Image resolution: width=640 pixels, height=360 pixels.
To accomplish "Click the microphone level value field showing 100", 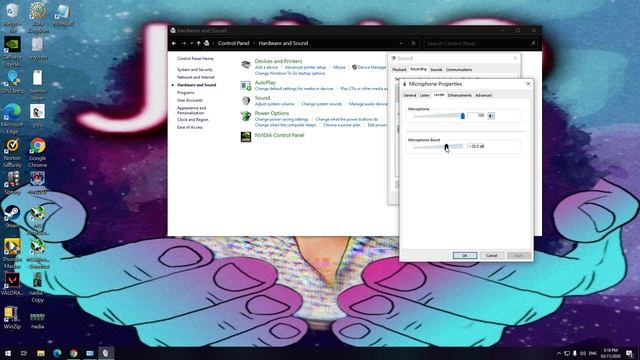I will click(476, 116).
